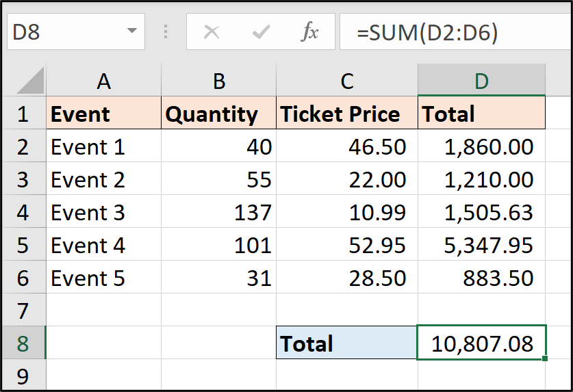573x392 pixels.
Task: Open the Insert Function fx dialog
Action: [x=310, y=31]
